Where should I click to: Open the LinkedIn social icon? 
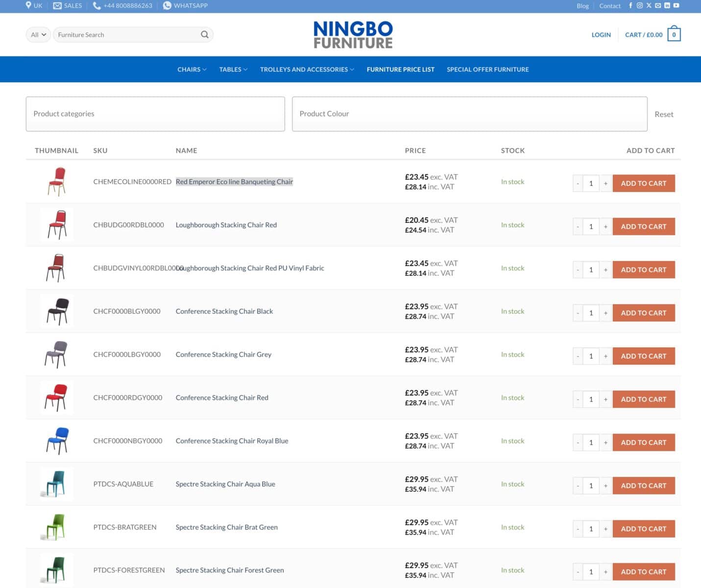[667, 5]
